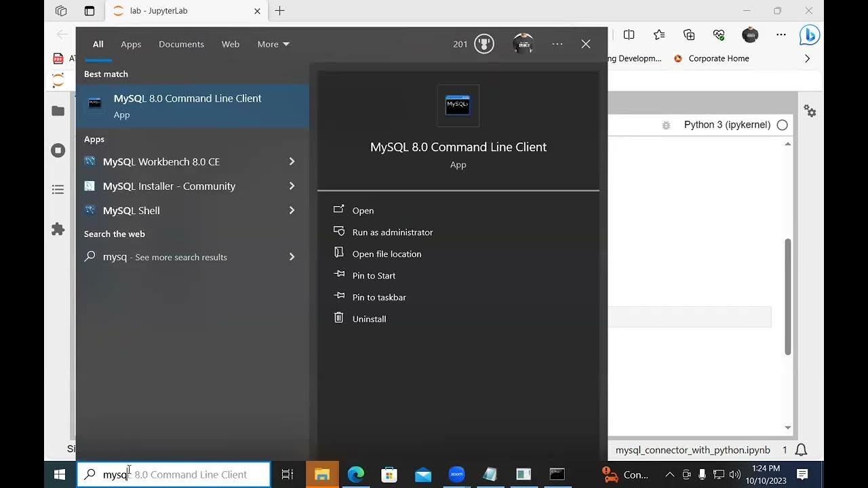
Task: Open Microsoft Edge from the taskbar
Action: (x=356, y=474)
